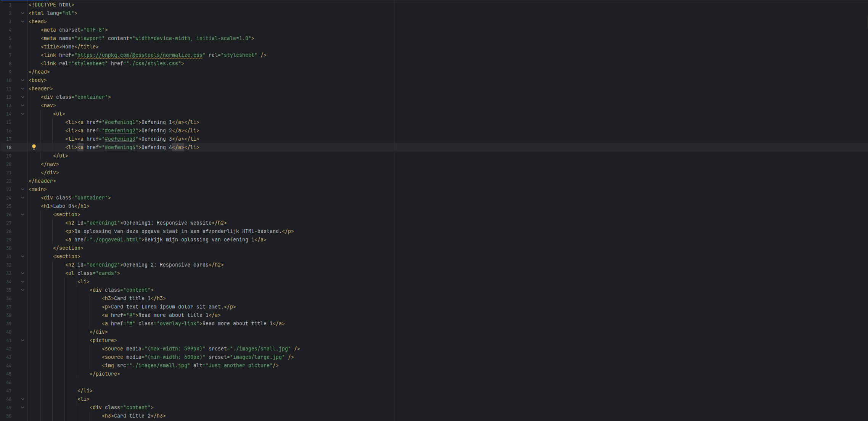Click the ./images/small.jpg srcset value on line 42

click(x=260, y=349)
